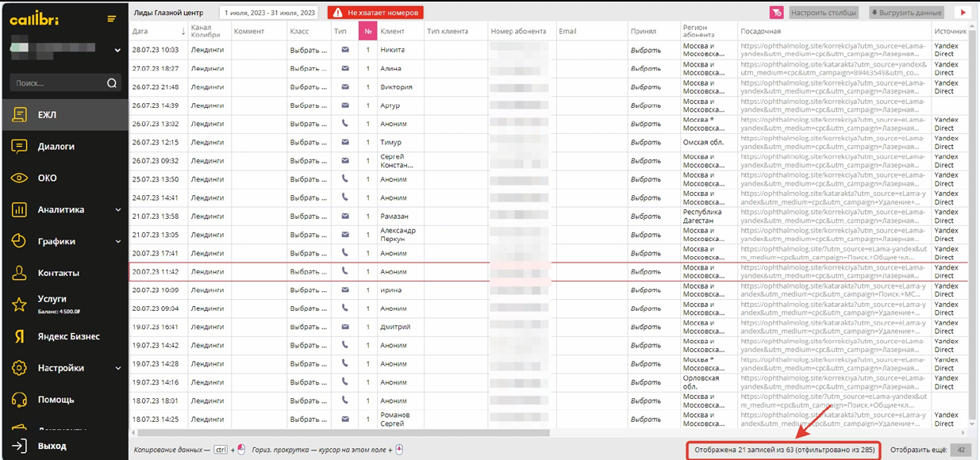Expand the Аналитика submenu chevron
This screenshot has width=980, height=460.
118,210
